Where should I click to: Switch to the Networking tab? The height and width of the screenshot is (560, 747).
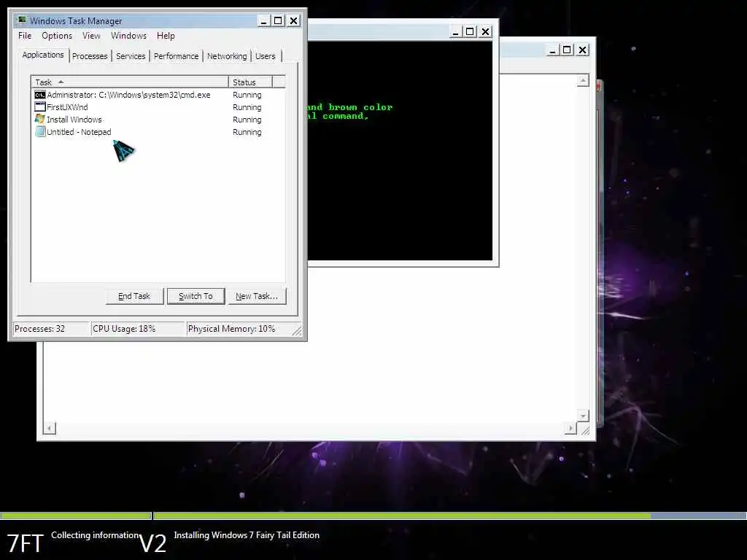coord(227,56)
